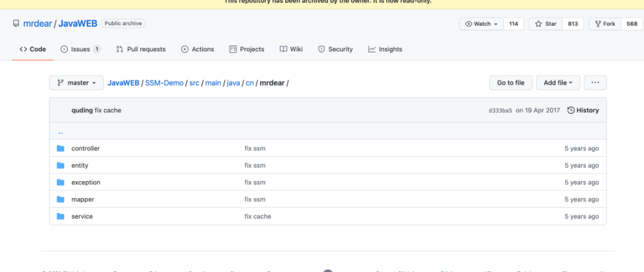Click the exception folder icon
The width and height of the screenshot is (644, 272).
(x=61, y=182)
